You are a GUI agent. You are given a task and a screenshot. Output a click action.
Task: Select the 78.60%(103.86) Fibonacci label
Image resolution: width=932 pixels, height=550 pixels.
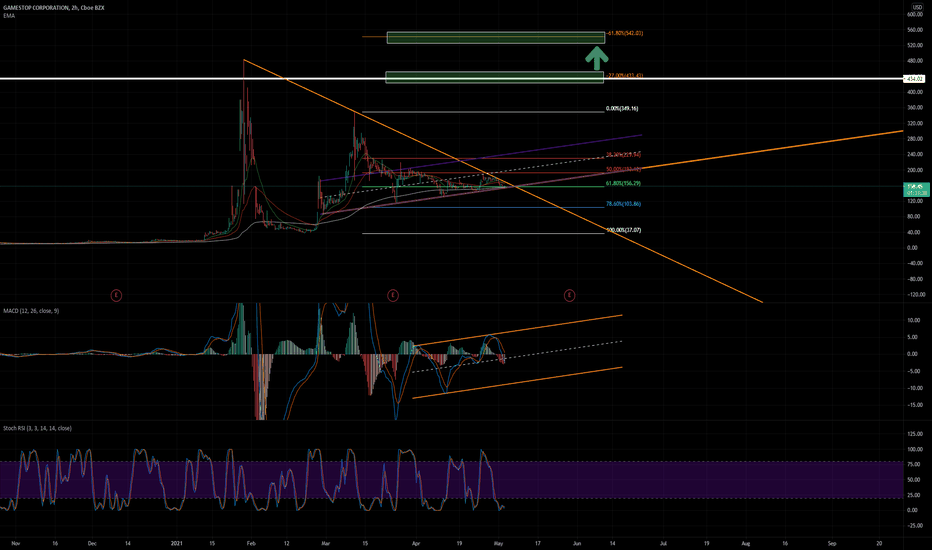coord(624,204)
